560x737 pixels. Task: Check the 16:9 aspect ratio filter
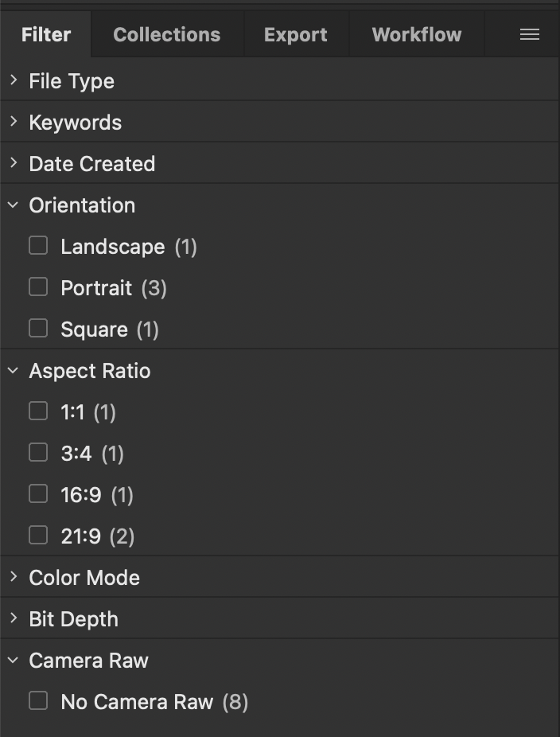point(37,494)
